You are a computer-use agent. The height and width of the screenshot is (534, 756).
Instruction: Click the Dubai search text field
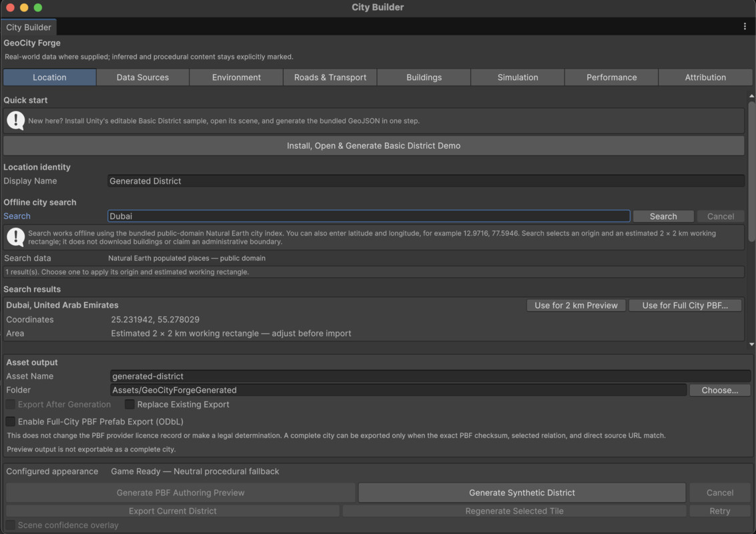pyautogui.click(x=368, y=216)
